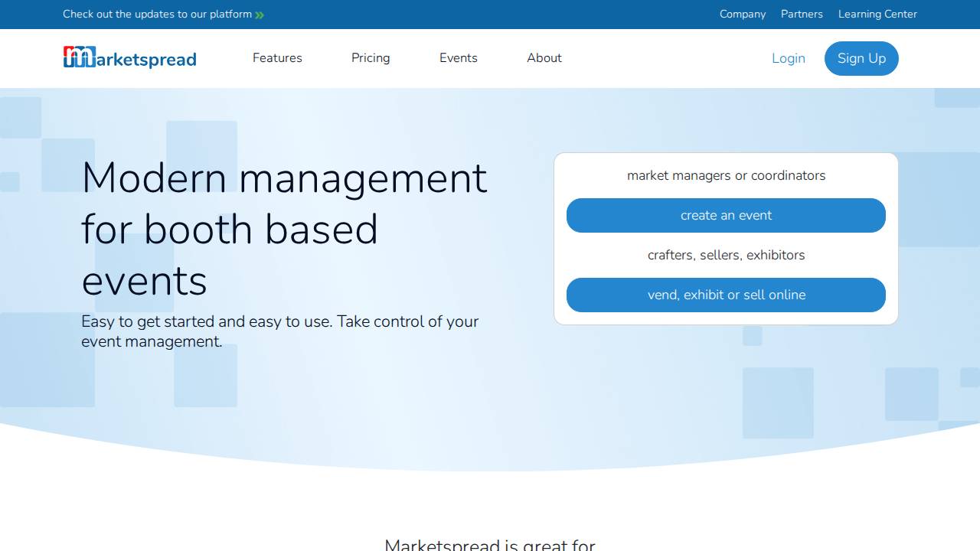Click the market managers or coordinators label
The image size is (980, 551).
pyautogui.click(x=726, y=175)
